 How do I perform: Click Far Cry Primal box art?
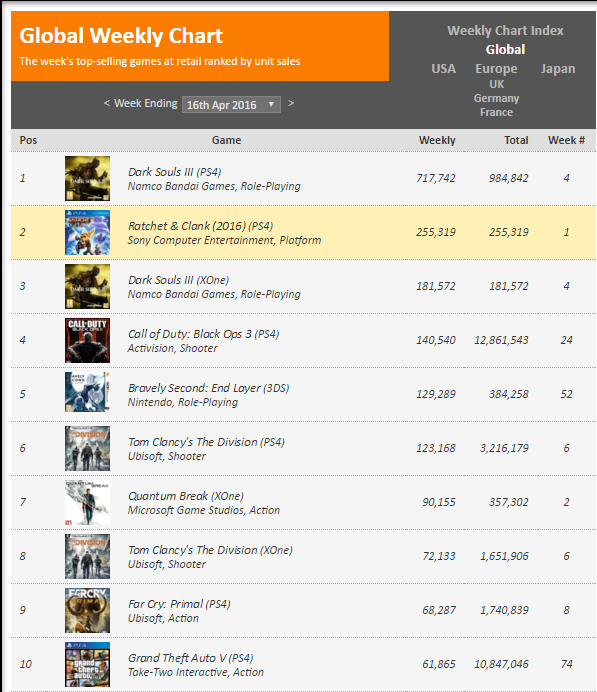(87, 611)
